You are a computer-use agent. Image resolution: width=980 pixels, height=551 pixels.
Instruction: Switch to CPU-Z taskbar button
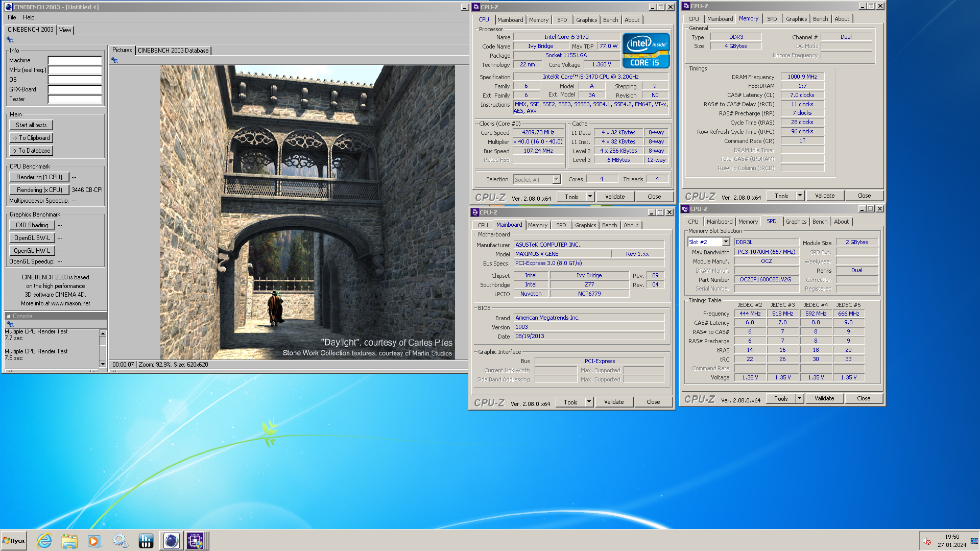195,541
